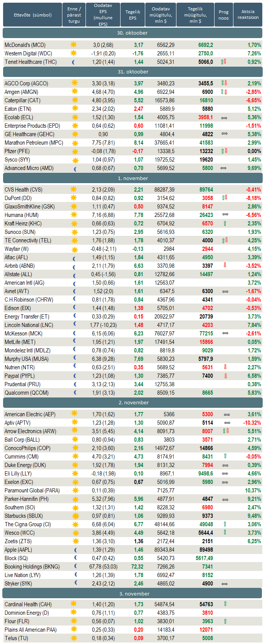Viewport: 265px width, 644px height.
Task: Click the green up arrow in Kraft Heinz row
Action: (225, 224)
